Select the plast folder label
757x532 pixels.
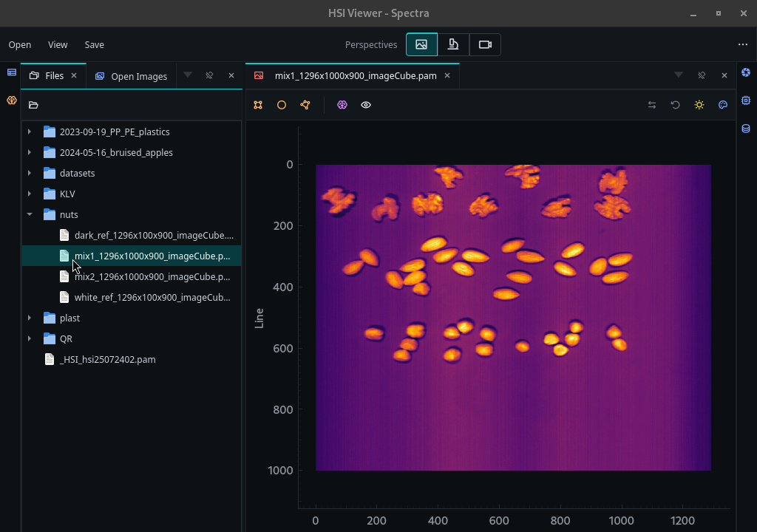[69, 318]
